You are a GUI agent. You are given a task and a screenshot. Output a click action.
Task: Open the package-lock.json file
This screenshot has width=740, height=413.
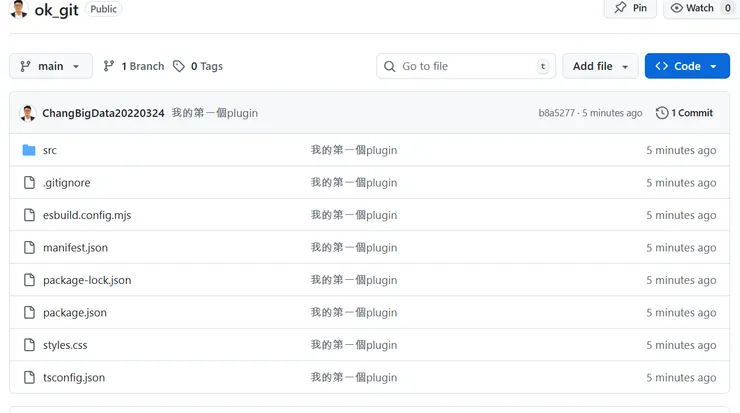pos(87,280)
